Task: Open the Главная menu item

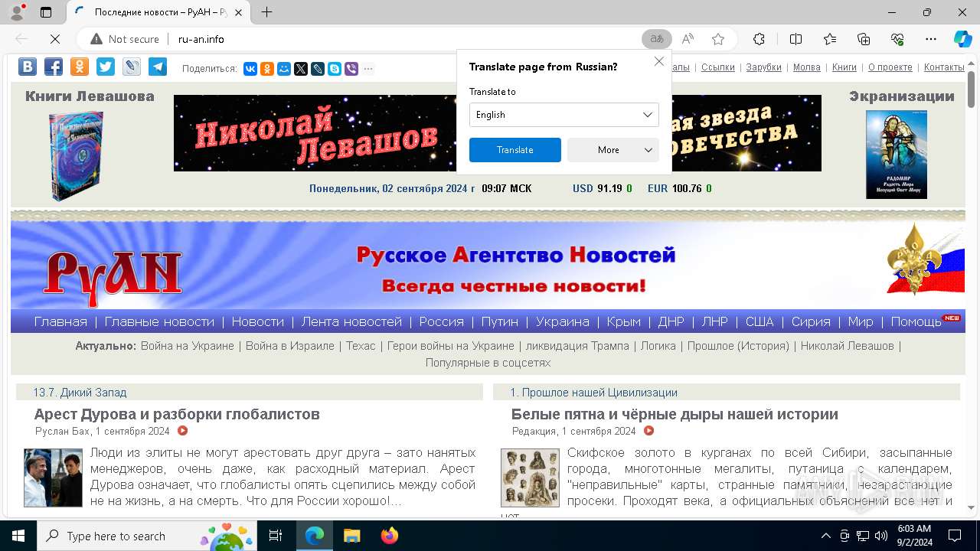Action: pyautogui.click(x=60, y=321)
